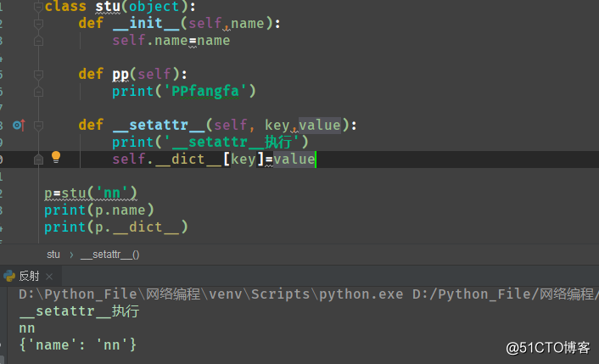599x364 pixels.
Task: Click the '__setattr__执行' string in print
Action: (231, 142)
